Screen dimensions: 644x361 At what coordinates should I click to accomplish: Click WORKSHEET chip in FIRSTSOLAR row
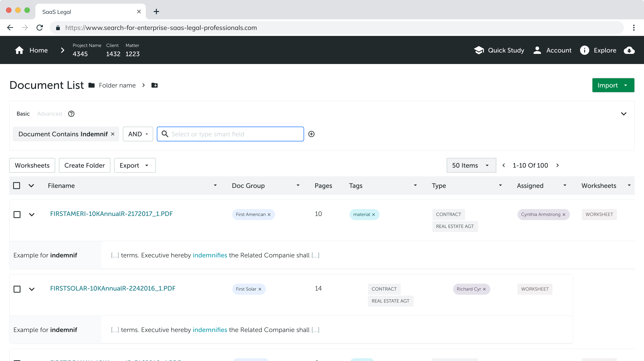coord(535,289)
